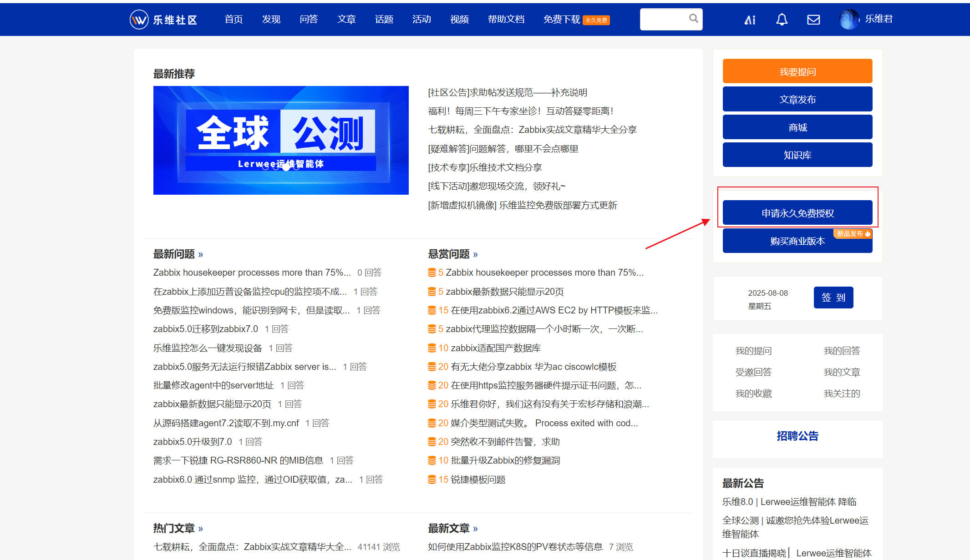Click coin icon beside 锐捷模板问题 bounty
The width and height of the screenshot is (970, 560).
point(432,479)
